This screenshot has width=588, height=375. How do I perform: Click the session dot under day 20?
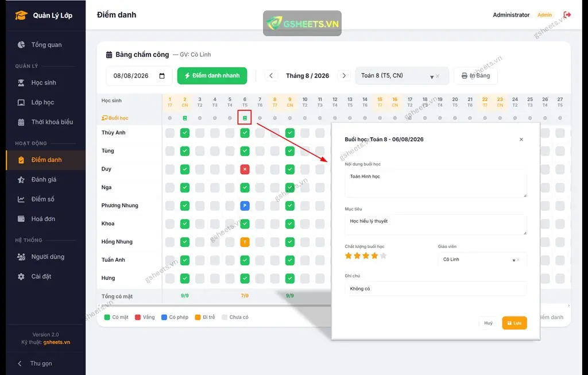point(455,118)
